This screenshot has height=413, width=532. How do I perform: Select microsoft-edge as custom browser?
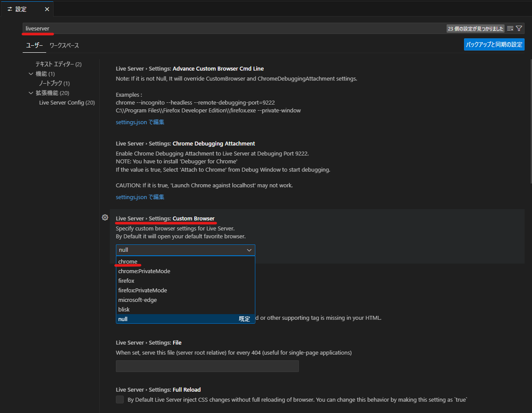pos(137,300)
